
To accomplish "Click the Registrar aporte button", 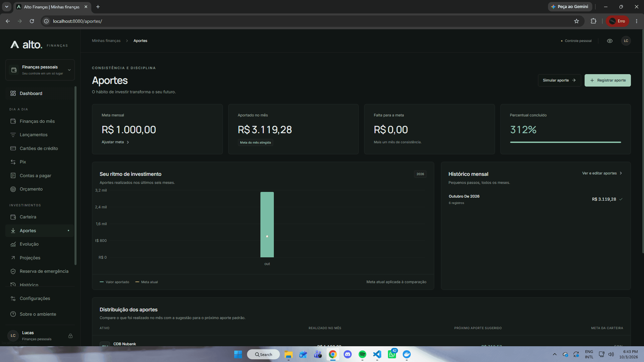I will coord(607,81).
